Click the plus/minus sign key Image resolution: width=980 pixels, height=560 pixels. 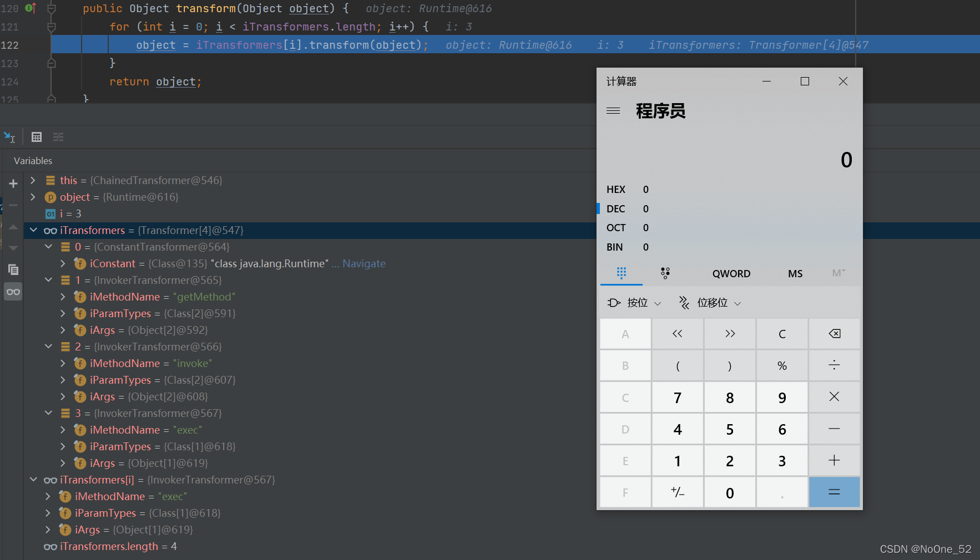coord(678,492)
